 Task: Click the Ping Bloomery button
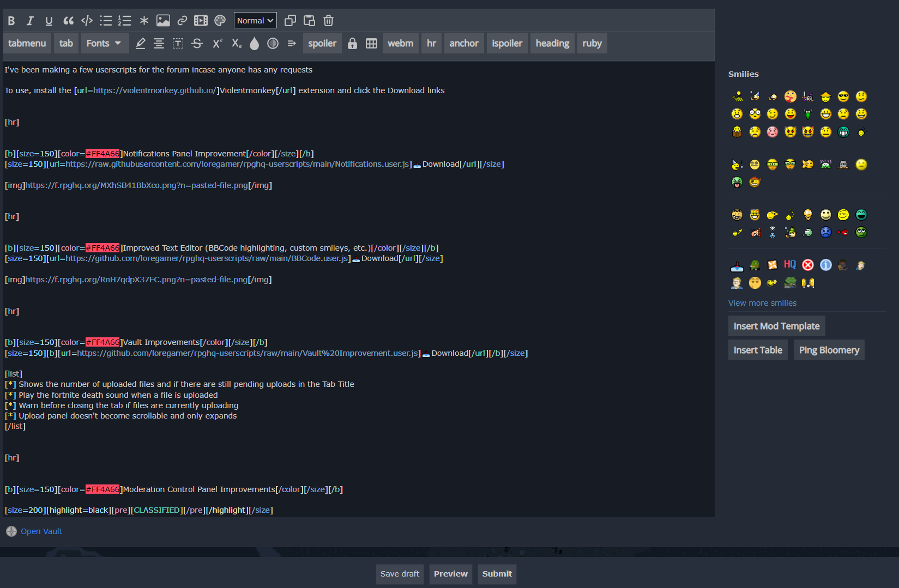tap(829, 350)
